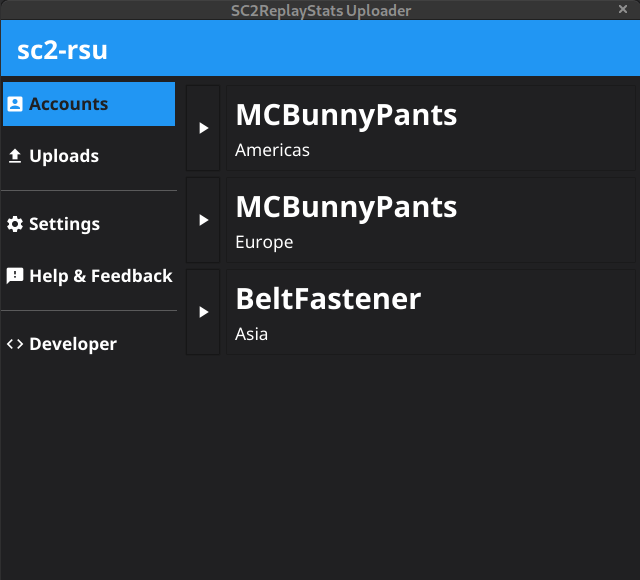Select the MCBunnyPants Europe account card
640x580 pixels.
[431, 220]
